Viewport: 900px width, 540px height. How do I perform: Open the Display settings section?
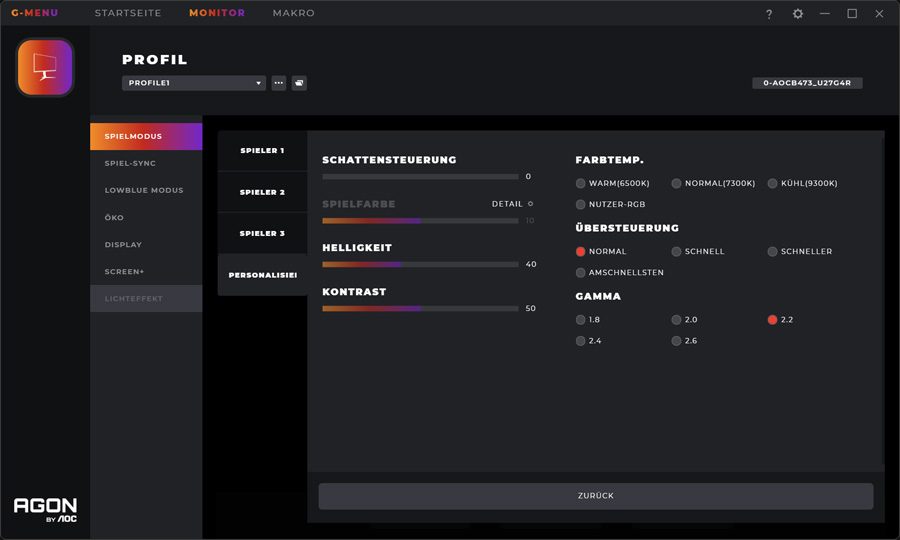pyautogui.click(x=124, y=244)
